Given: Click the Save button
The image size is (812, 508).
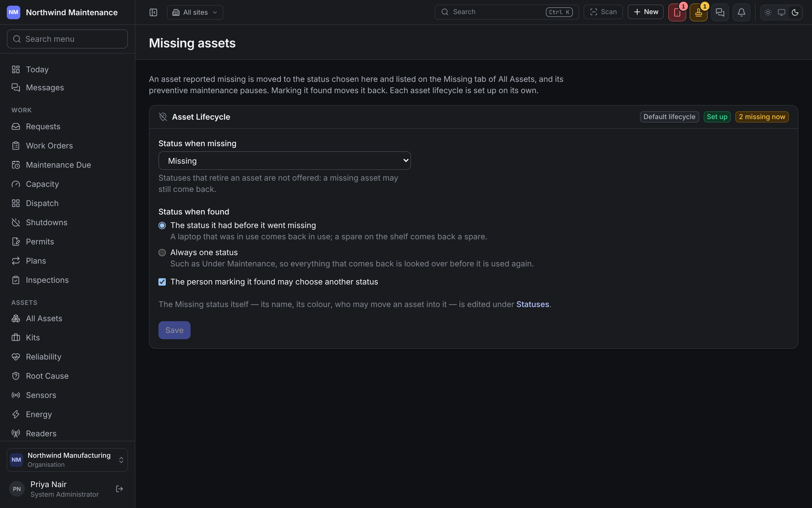Looking at the screenshot, I should pyautogui.click(x=174, y=330).
